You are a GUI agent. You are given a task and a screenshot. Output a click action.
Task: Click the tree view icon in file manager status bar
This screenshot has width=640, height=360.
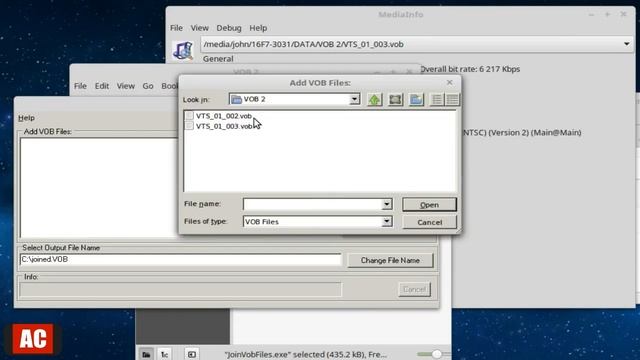tap(164, 354)
